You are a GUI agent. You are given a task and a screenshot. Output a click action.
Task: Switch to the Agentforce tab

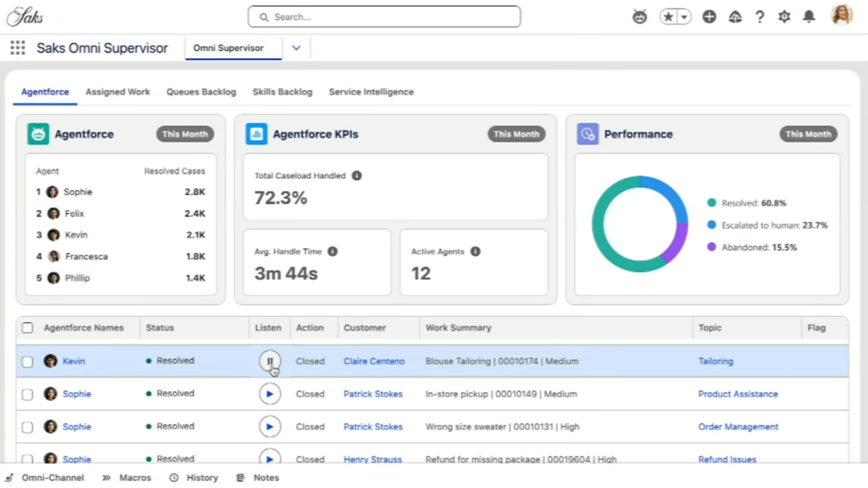click(45, 92)
